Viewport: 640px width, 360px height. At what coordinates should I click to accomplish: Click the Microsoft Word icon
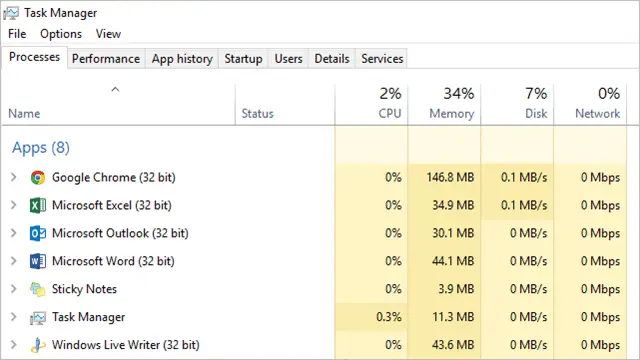(38, 261)
